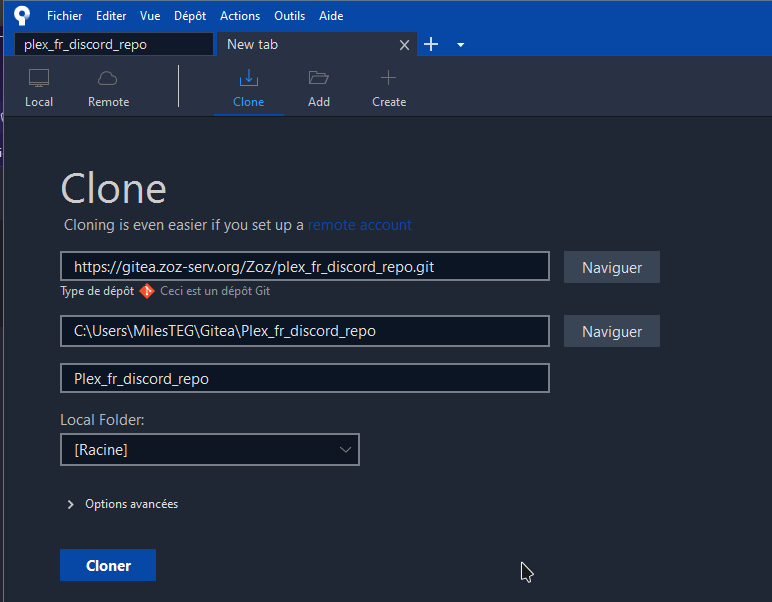Switch to the plex_fr_discord_repo tab
This screenshot has width=772, height=602.
(114, 44)
